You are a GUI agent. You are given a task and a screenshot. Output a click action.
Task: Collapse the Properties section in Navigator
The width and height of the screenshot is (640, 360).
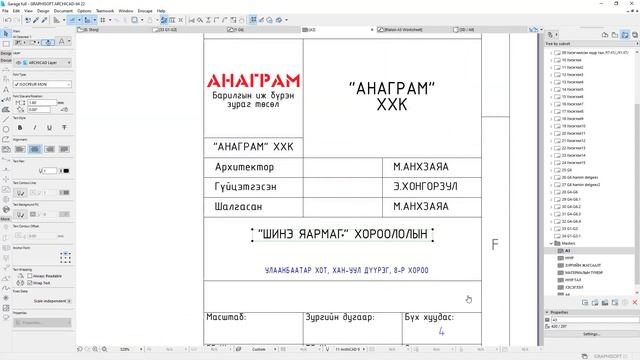tap(547, 312)
